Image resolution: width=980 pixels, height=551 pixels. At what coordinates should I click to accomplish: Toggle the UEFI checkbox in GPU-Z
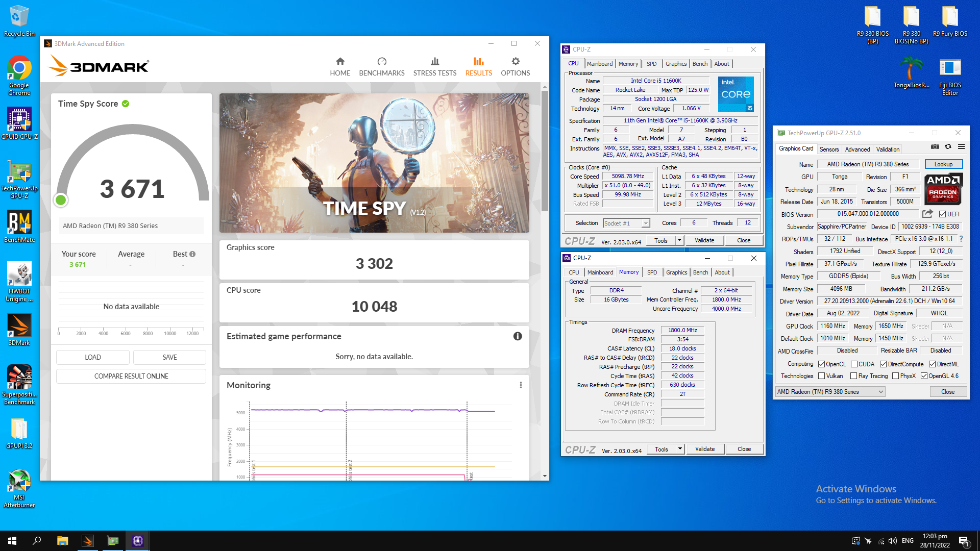click(942, 214)
